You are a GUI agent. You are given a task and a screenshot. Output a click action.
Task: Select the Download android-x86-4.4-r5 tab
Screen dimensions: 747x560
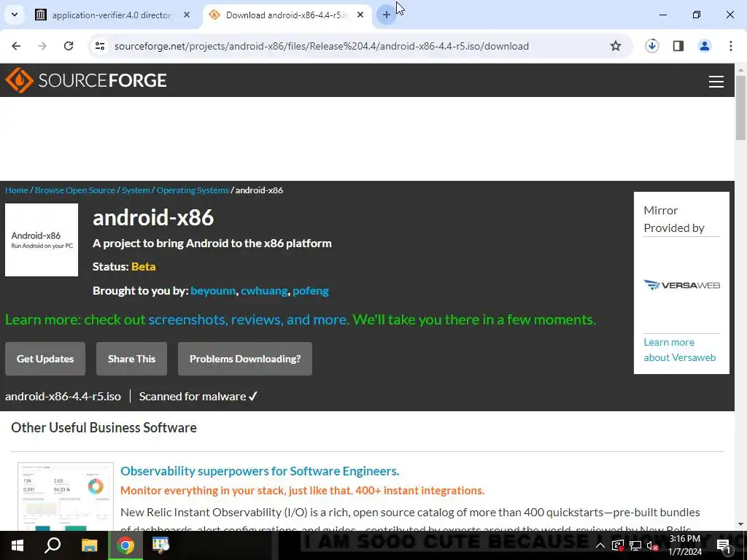pyautogui.click(x=286, y=15)
